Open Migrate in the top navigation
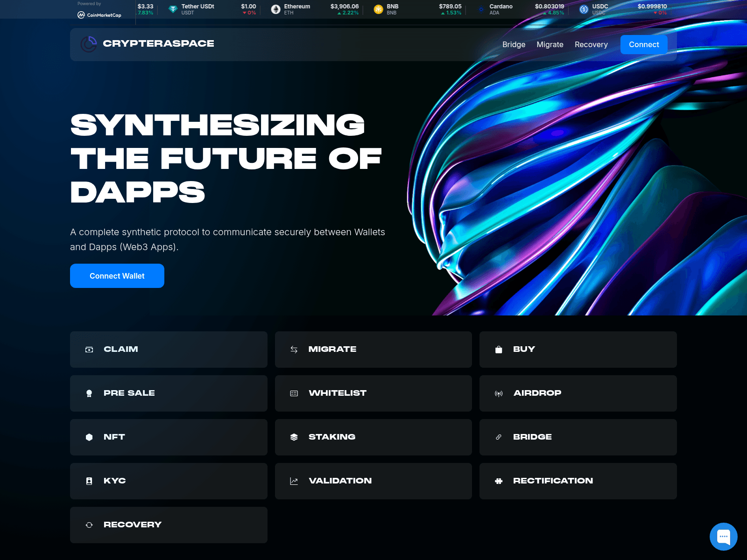747x560 pixels. [550, 45]
